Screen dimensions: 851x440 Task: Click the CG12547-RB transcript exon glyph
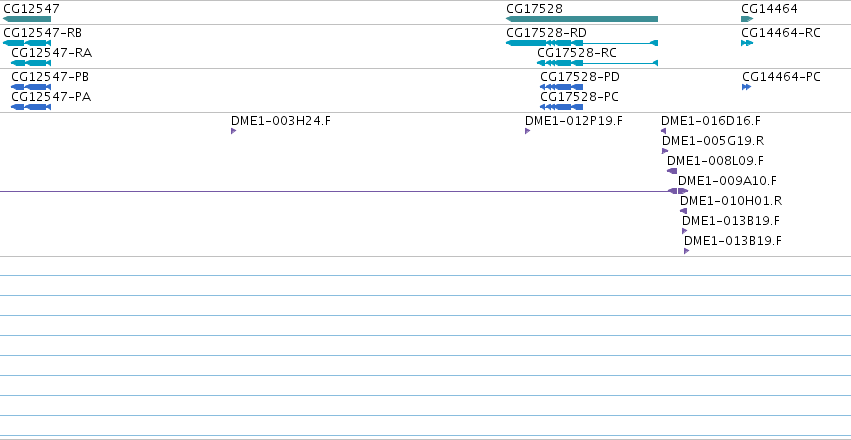pyautogui.click(x=27, y=43)
